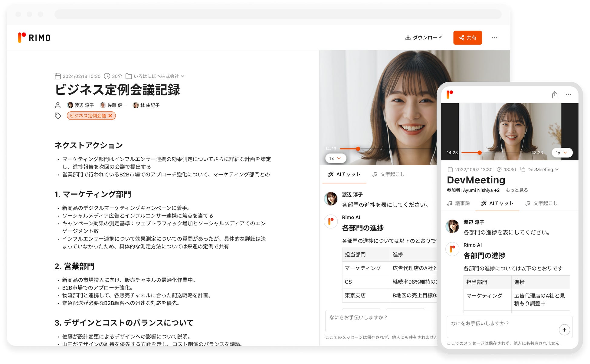Click the tag icon below participants
590x364 pixels.
click(x=58, y=116)
